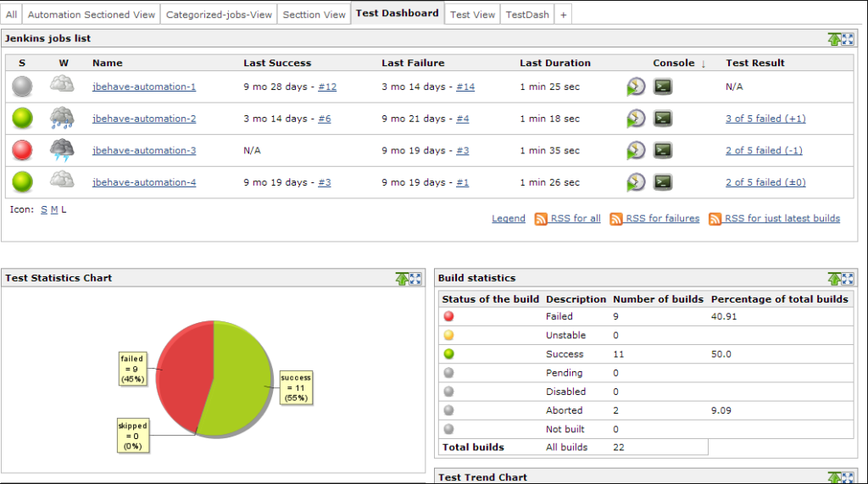
Task: Open console output for jbehave-automation-2
Action: click(x=663, y=119)
